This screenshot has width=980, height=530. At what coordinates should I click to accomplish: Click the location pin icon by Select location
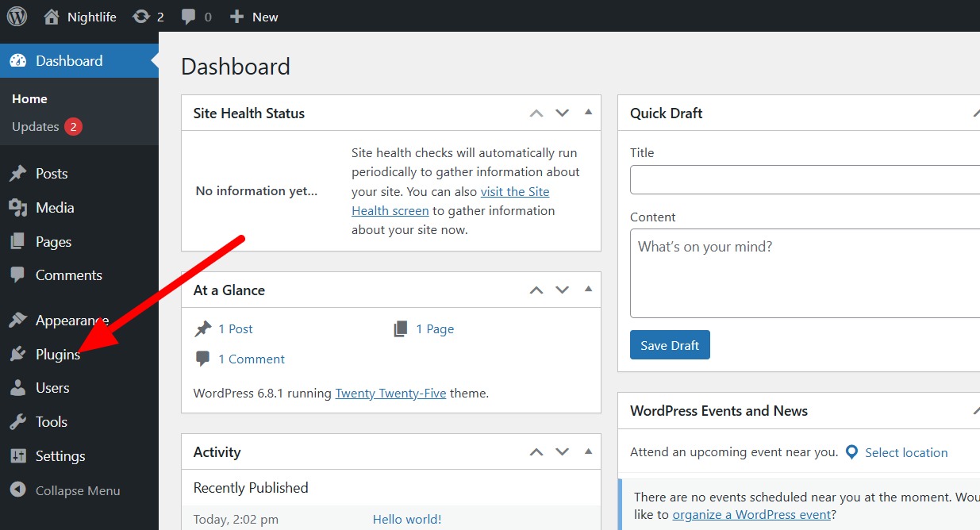[x=851, y=452]
